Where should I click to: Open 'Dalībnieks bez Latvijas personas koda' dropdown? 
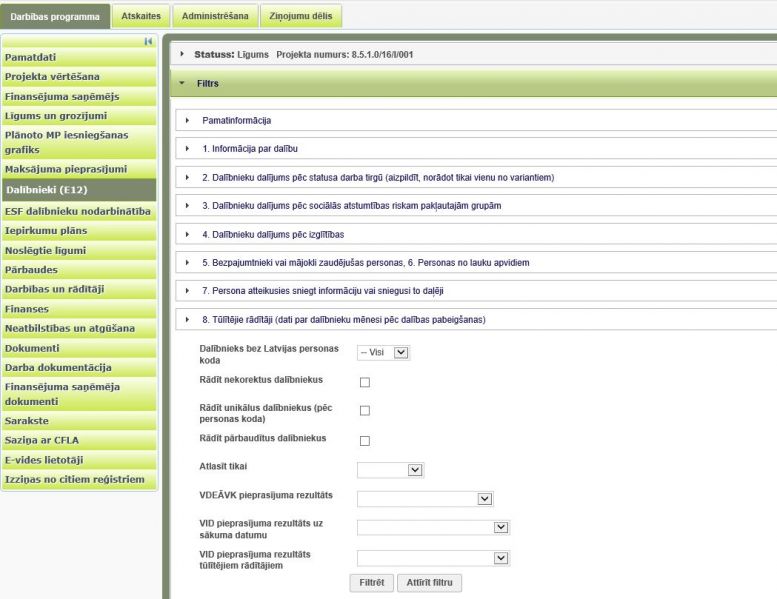click(384, 353)
